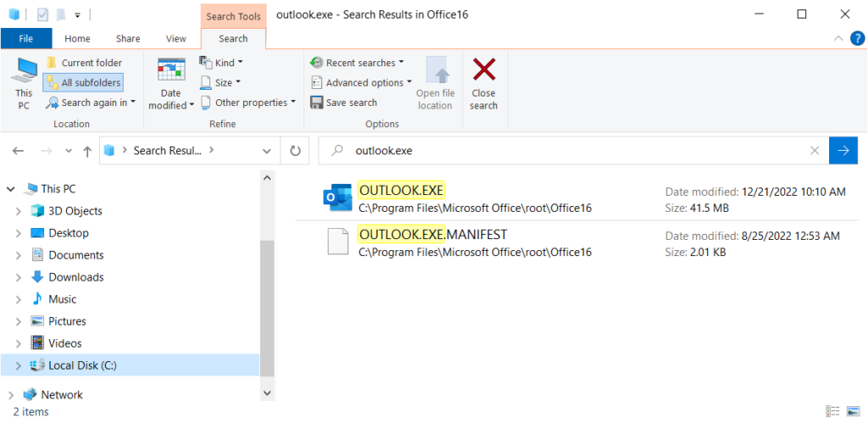Expand the Documents tree node
The width and height of the screenshot is (868, 423).
click(x=19, y=255)
